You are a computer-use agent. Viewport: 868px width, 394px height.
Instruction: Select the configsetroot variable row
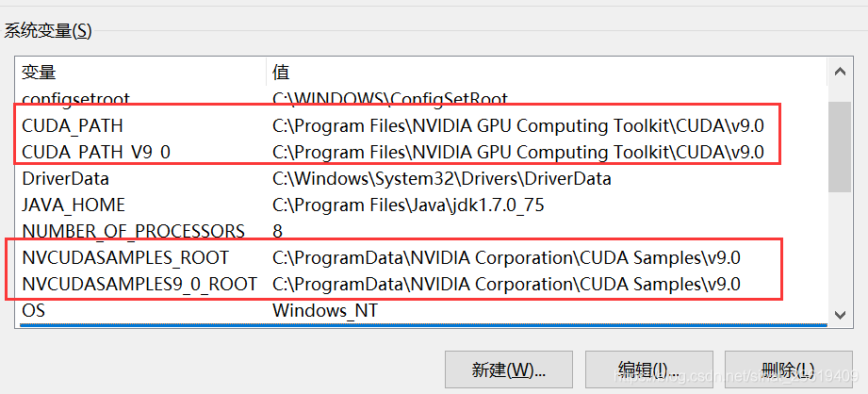tap(76, 99)
